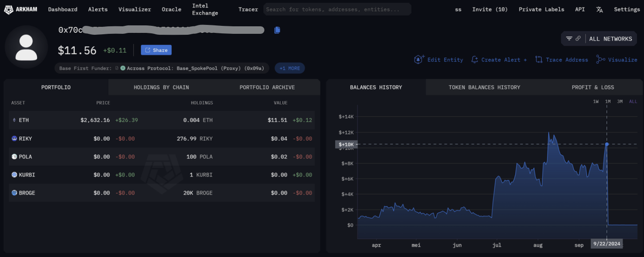Screen dimensions: 644x257
Task: Open Private Labels
Action: [x=541, y=10]
